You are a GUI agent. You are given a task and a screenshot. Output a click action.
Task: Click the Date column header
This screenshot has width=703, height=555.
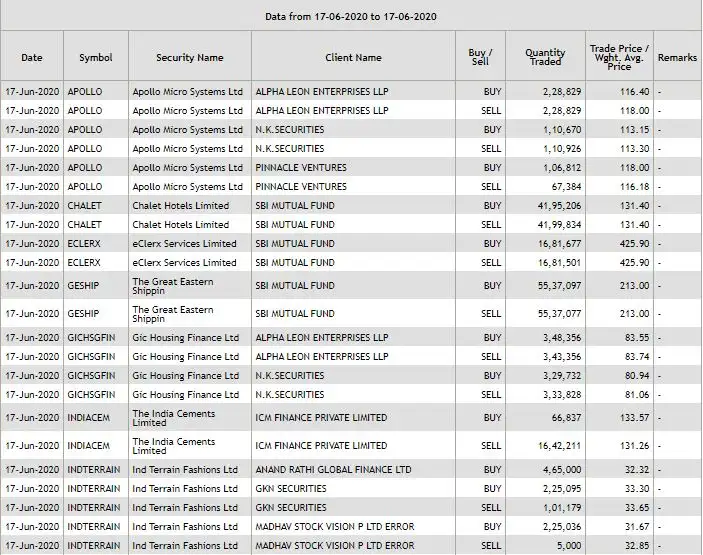31,58
